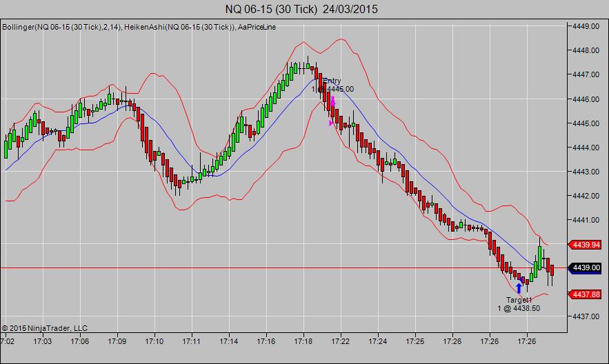
Task: Click the 4445.00 price axis label
Action: 586,123
